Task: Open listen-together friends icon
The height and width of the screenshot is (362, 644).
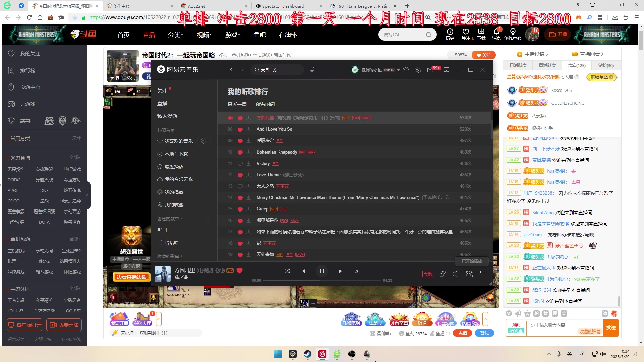Action: [469, 274]
